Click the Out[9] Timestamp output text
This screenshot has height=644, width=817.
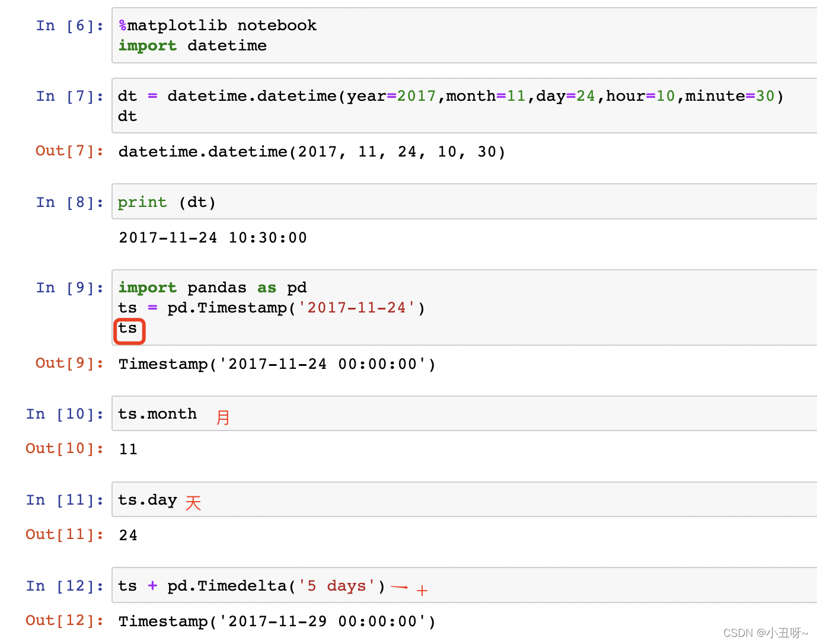click(277, 364)
